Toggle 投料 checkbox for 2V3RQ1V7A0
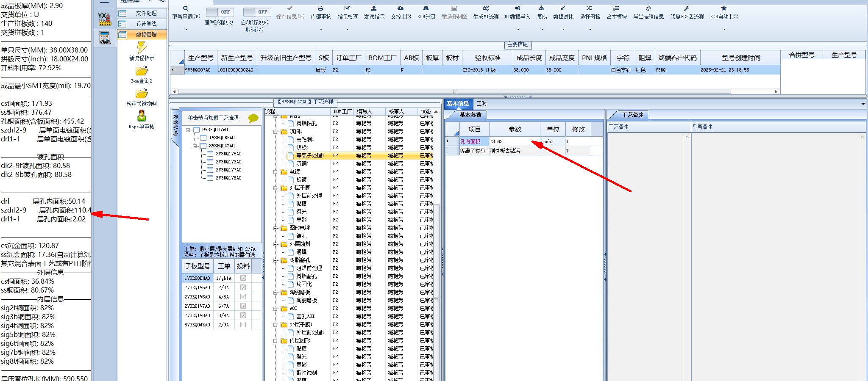The width and height of the screenshot is (868, 381). point(243,306)
